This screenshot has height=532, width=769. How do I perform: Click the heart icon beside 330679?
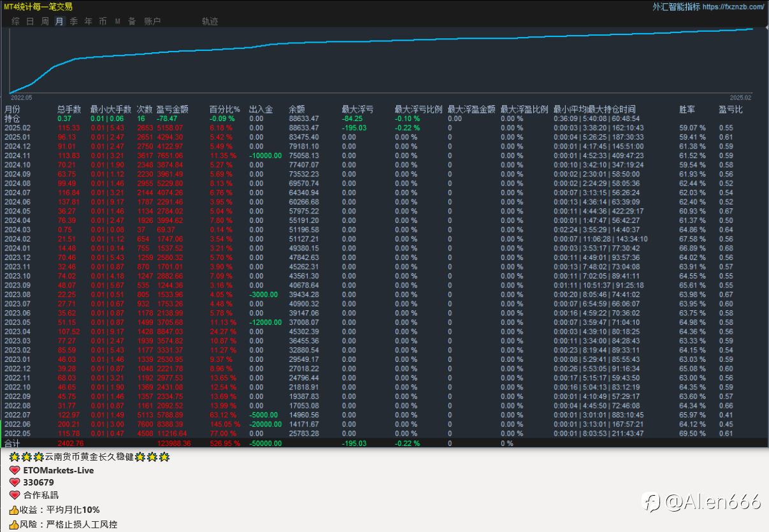(15, 482)
